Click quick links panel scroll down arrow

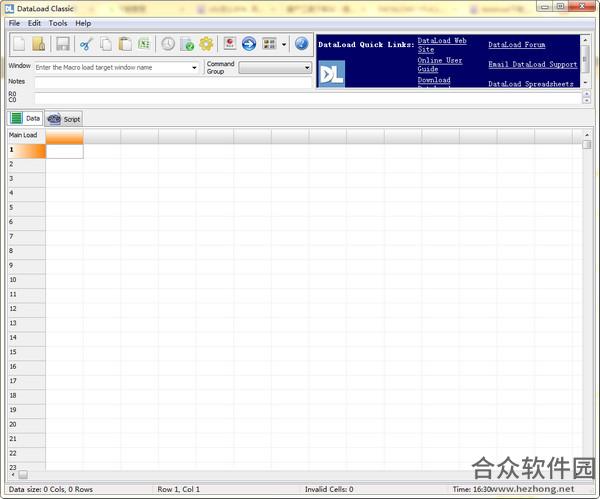tap(585, 83)
